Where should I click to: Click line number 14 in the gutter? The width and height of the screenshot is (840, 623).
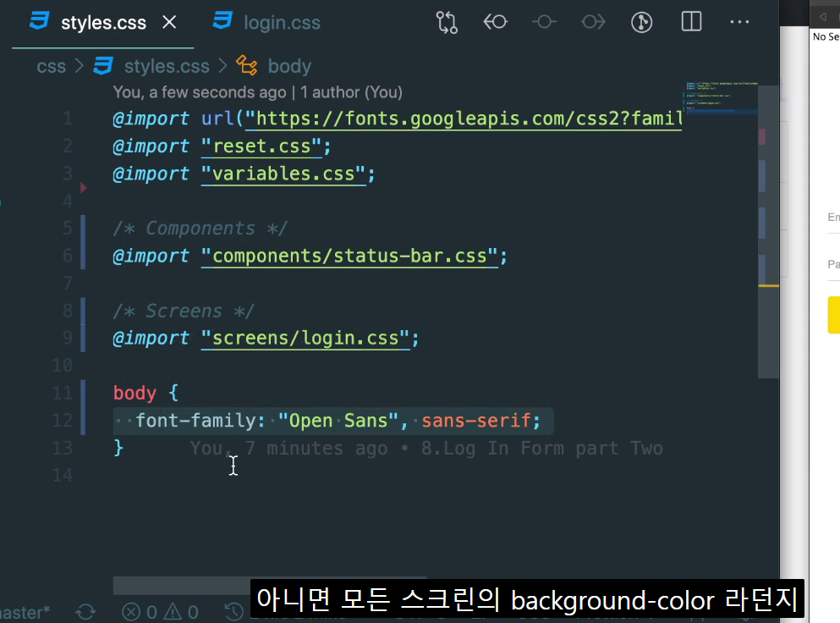point(62,475)
